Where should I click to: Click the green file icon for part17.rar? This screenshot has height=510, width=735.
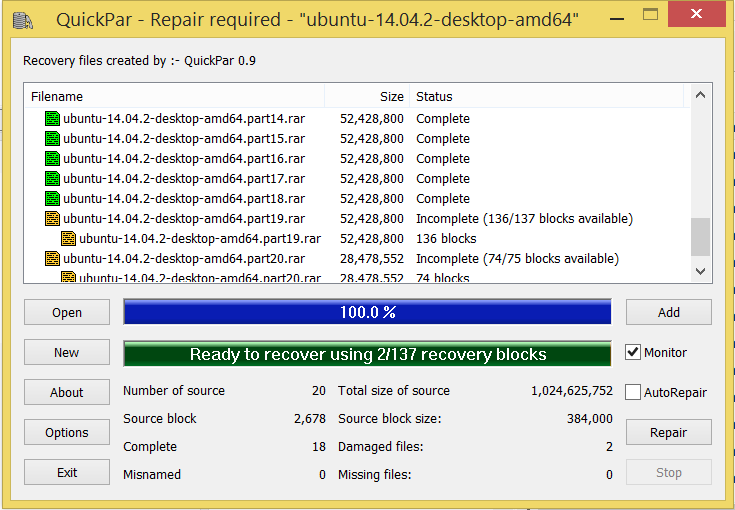pyautogui.click(x=52, y=179)
